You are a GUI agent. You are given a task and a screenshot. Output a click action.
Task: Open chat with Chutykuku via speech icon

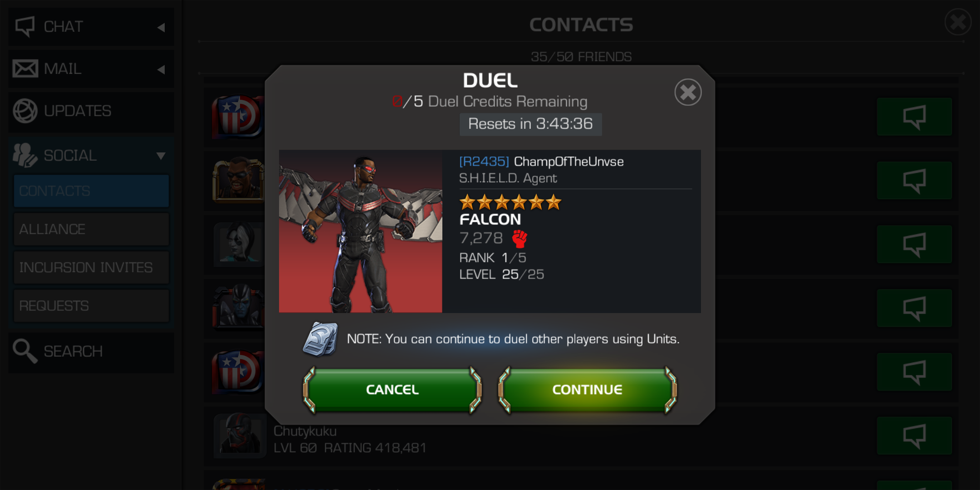(914, 436)
